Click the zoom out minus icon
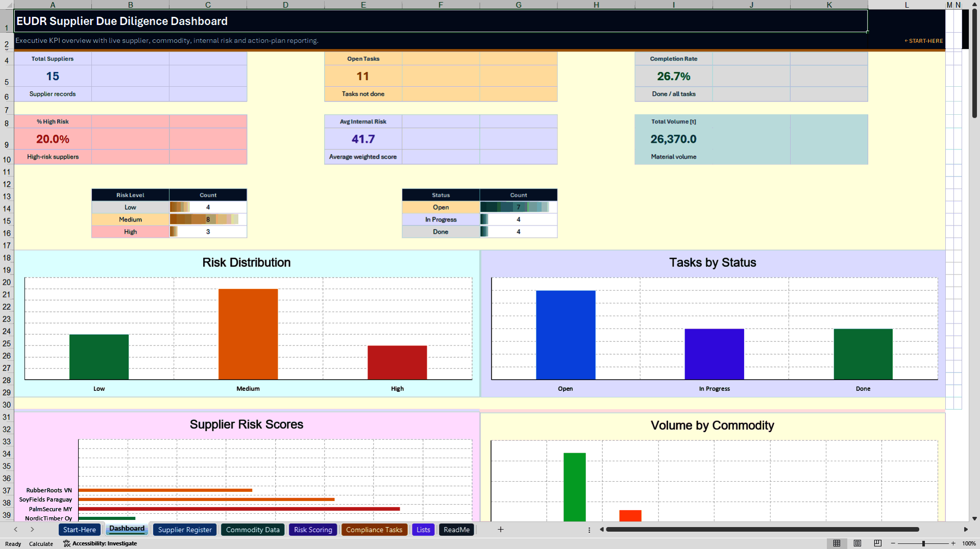 tap(893, 543)
